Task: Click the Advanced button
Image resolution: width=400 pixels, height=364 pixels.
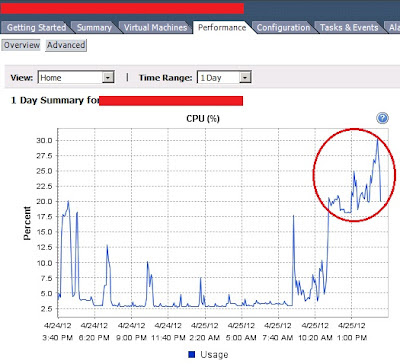Action: pyautogui.click(x=66, y=45)
